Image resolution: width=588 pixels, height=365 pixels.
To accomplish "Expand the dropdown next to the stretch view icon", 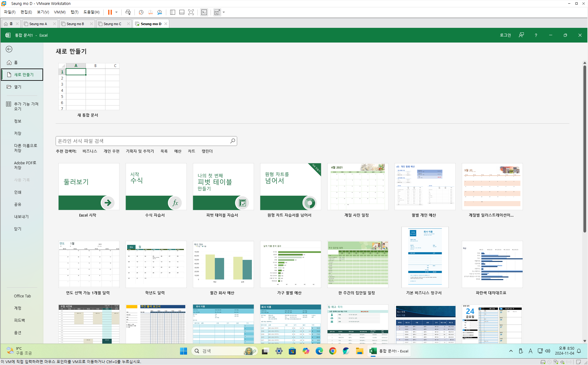I will click(x=224, y=12).
